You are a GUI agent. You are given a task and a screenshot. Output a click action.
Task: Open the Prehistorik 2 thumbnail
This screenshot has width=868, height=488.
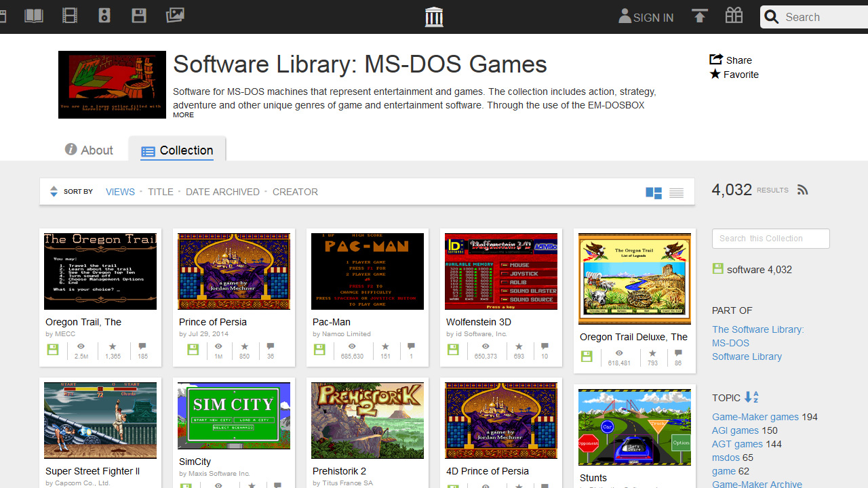point(368,420)
